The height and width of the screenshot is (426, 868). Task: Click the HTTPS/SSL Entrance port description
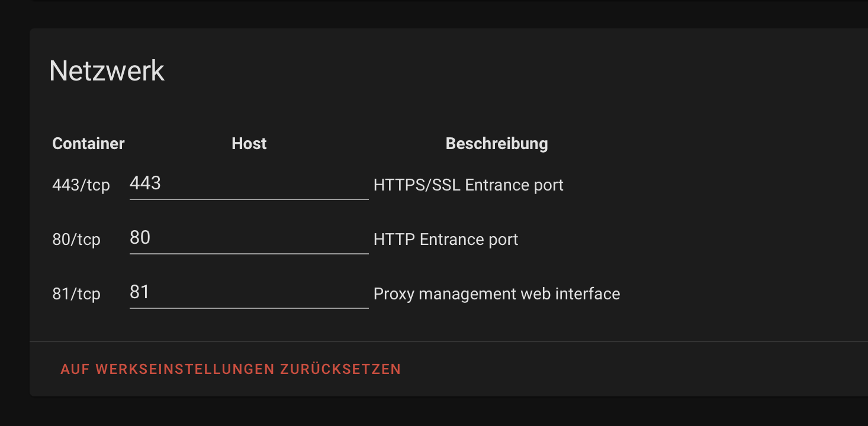(x=468, y=185)
